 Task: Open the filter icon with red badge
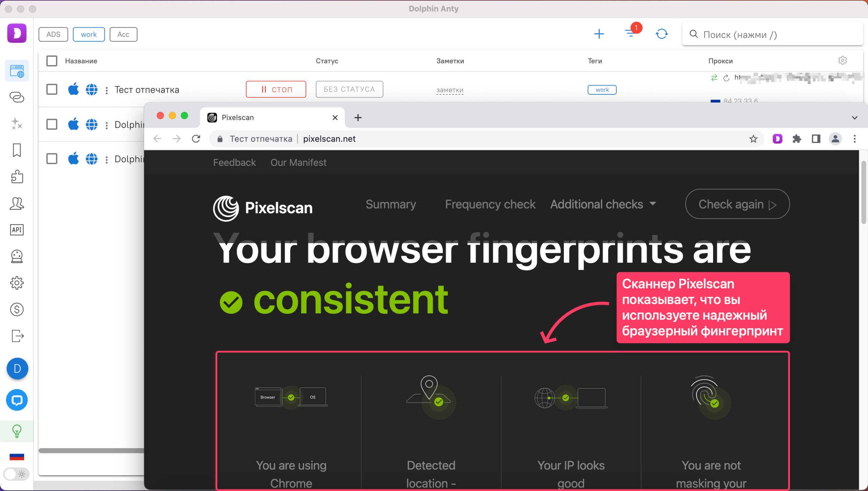tap(631, 33)
